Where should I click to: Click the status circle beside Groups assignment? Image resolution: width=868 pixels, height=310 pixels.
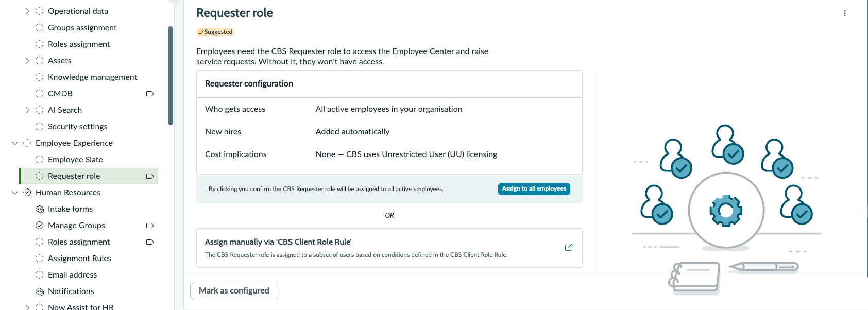click(x=39, y=28)
